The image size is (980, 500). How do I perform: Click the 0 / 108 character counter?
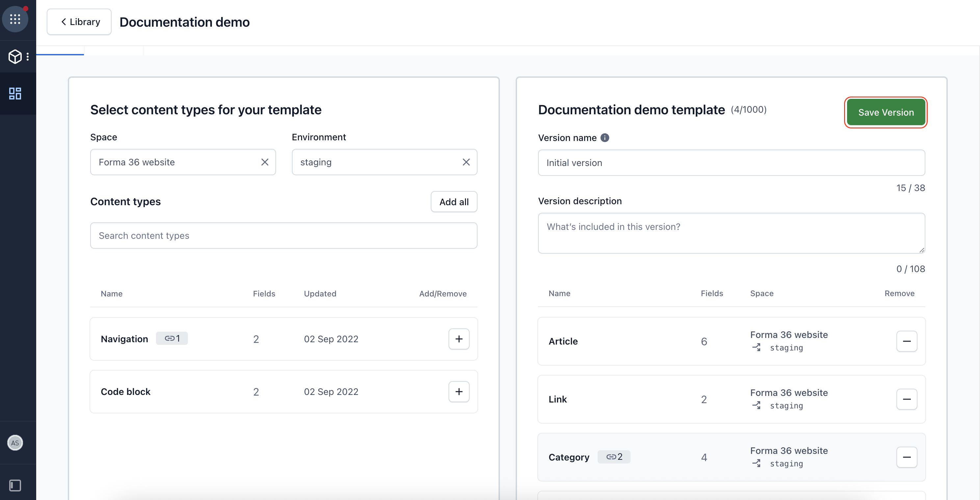coord(910,269)
